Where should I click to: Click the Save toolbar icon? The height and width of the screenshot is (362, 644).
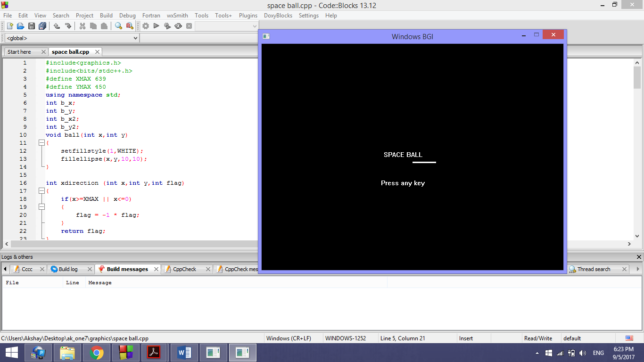[x=32, y=26]
